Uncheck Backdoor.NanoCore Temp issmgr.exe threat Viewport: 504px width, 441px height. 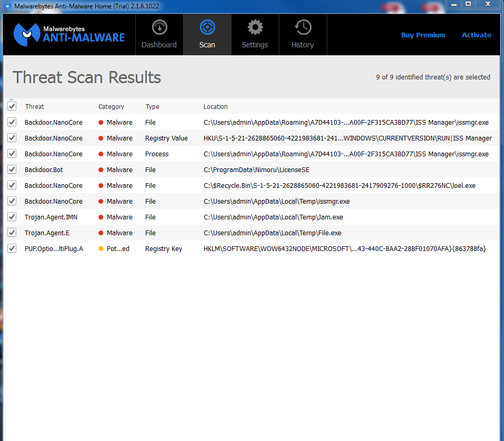click(12, 201)
